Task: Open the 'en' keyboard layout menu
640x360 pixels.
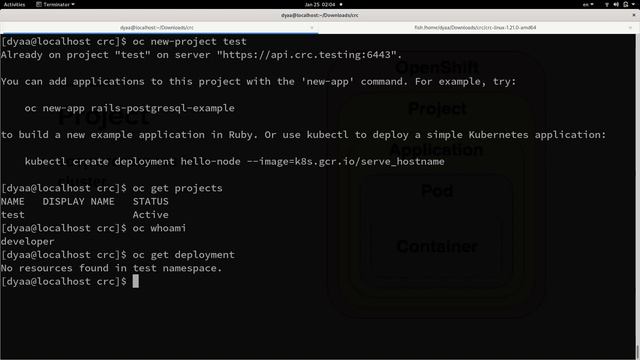Action: click(588, 4)
